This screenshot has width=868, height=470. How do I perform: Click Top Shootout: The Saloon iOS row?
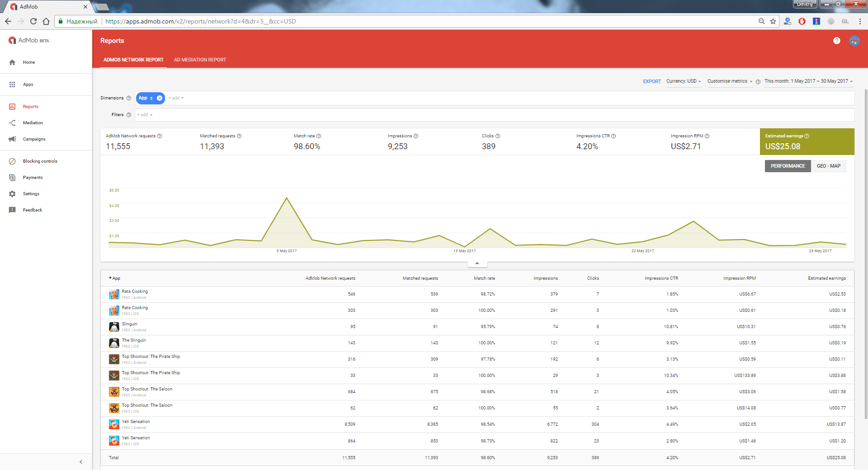(x=477, y=408)
